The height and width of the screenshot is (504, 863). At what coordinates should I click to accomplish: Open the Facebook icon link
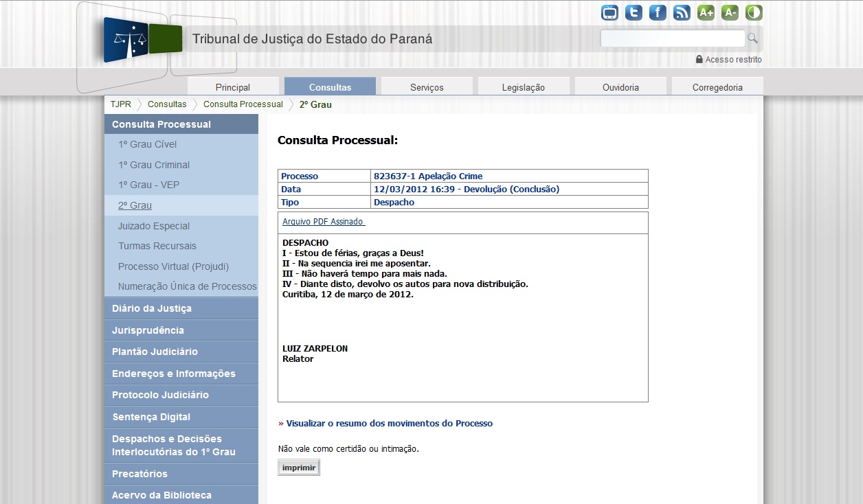tap(658, 12)
